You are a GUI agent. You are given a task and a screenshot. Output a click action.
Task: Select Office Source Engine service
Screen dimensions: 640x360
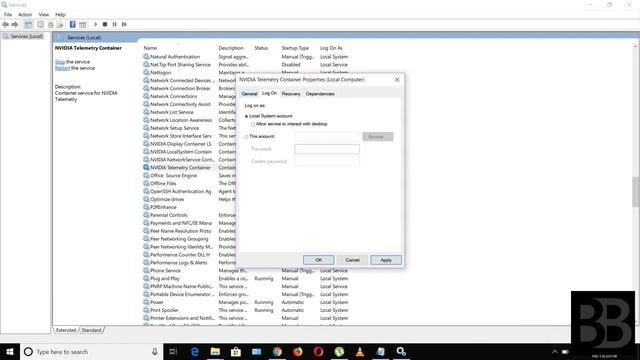pos(173,176)
